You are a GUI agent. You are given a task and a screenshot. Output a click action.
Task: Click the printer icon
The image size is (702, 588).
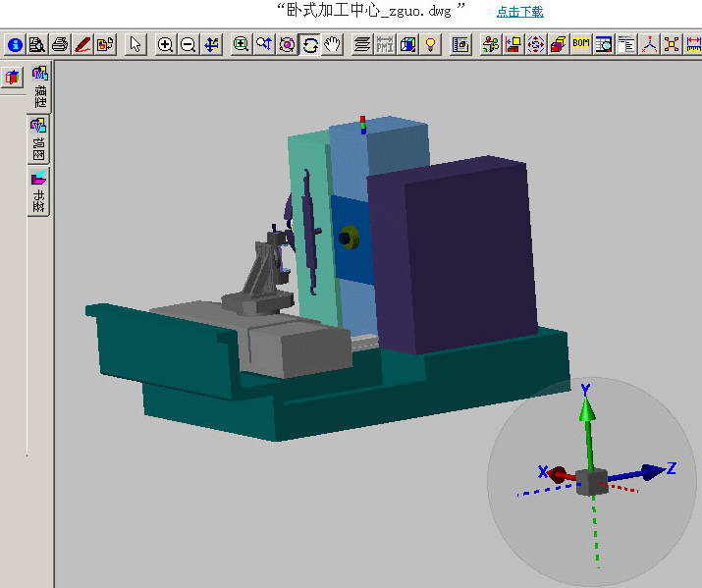(x=60, y=44)
